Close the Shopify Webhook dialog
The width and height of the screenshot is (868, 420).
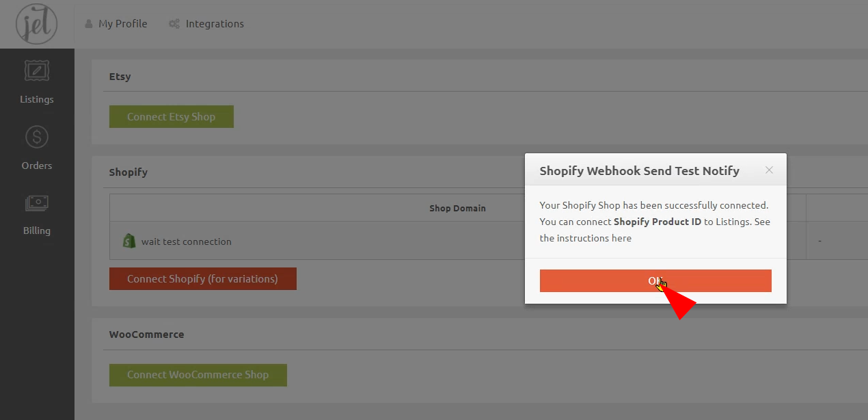click(769, 170)
